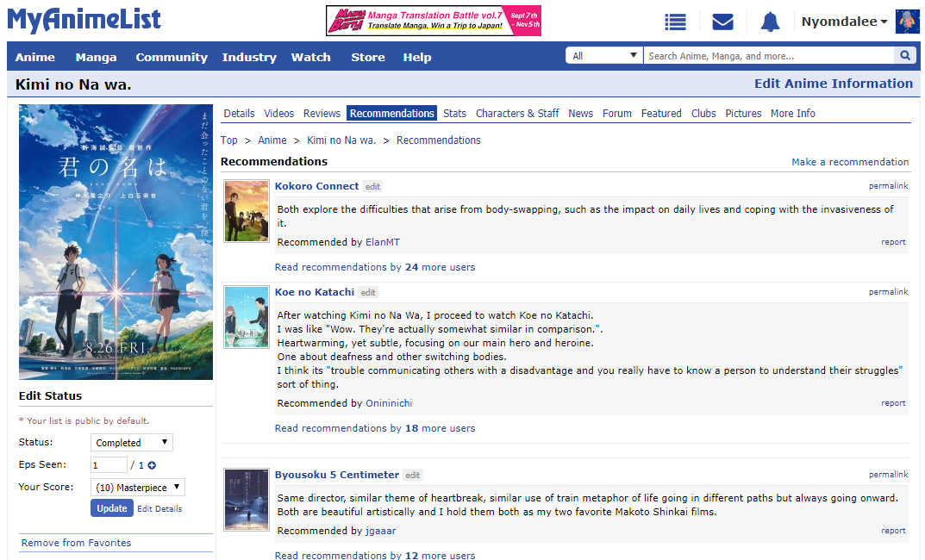Click the user profile avatar
This screenshot has height=560, width=925.
(x=908, y=22)
